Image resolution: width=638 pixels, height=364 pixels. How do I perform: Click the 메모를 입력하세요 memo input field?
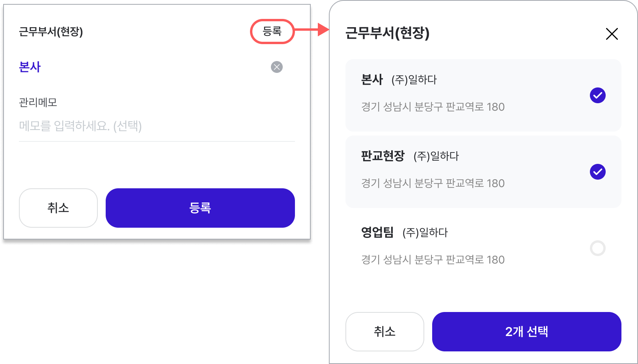click(157, 126)
